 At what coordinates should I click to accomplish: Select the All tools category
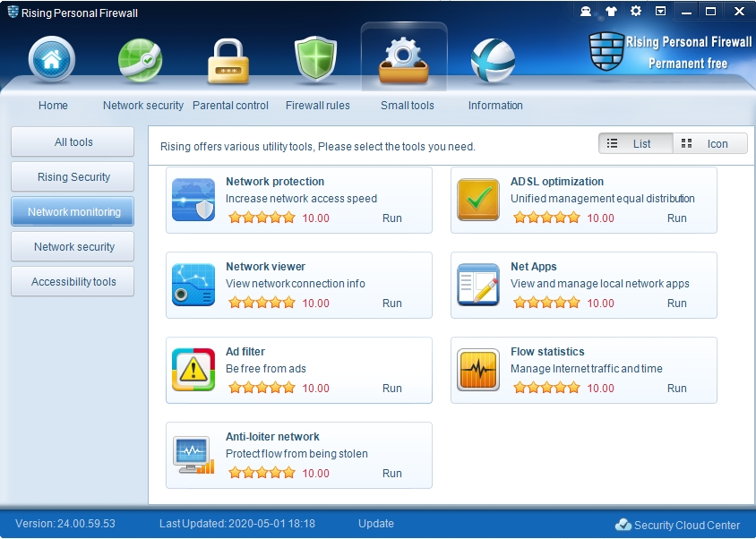73,141
